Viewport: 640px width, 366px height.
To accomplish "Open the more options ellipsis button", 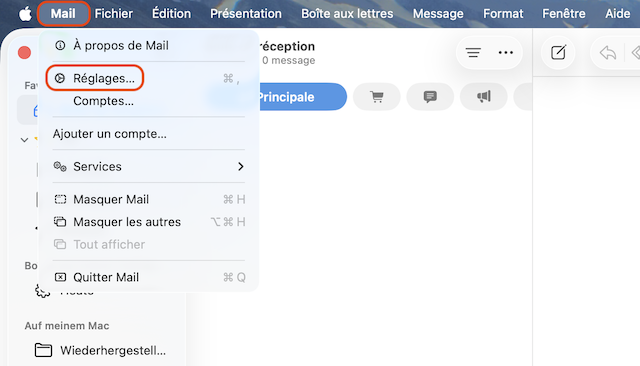I will [x=506, y=53].
